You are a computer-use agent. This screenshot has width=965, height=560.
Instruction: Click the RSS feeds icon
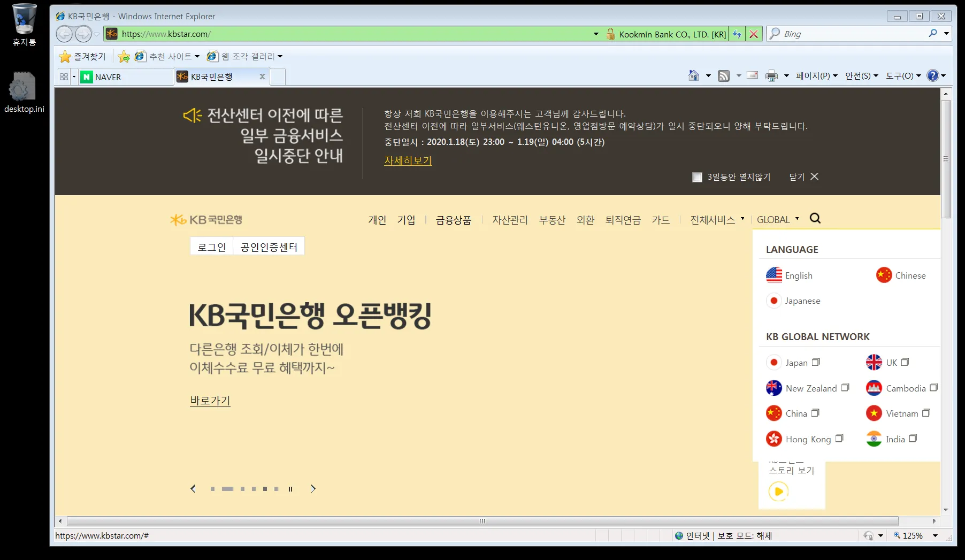(724, 76)
